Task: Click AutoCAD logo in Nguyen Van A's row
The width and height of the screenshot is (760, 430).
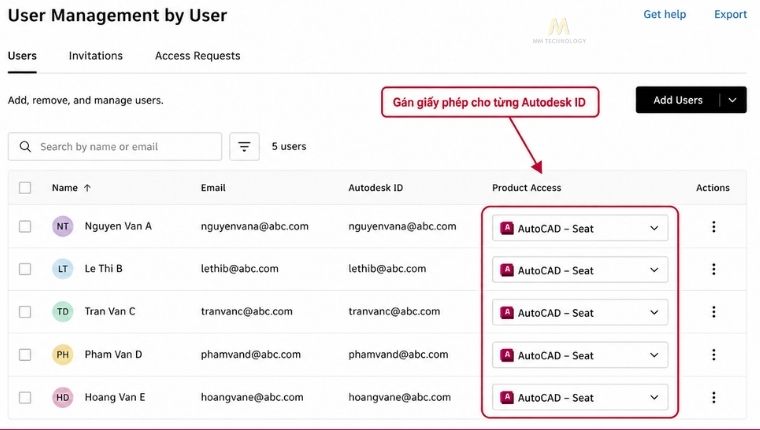Action: point(507,228)
